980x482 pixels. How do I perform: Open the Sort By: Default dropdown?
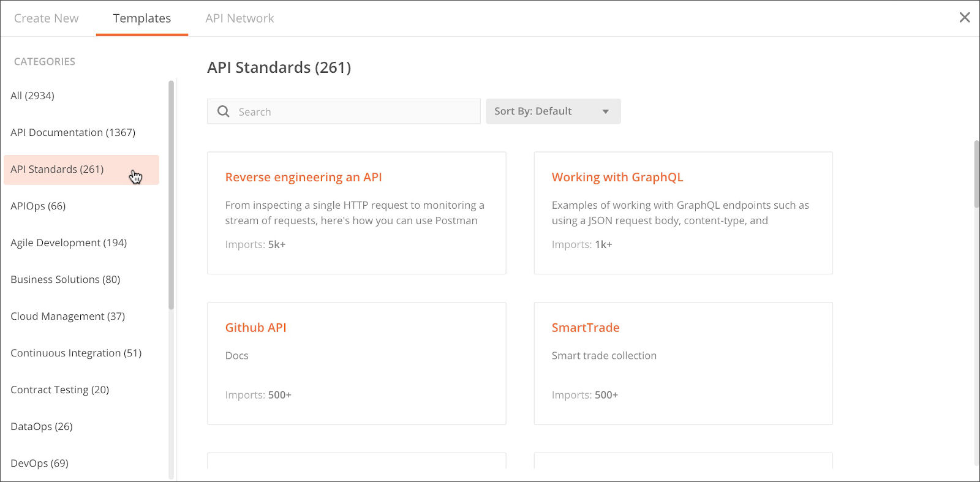point(553,111)
